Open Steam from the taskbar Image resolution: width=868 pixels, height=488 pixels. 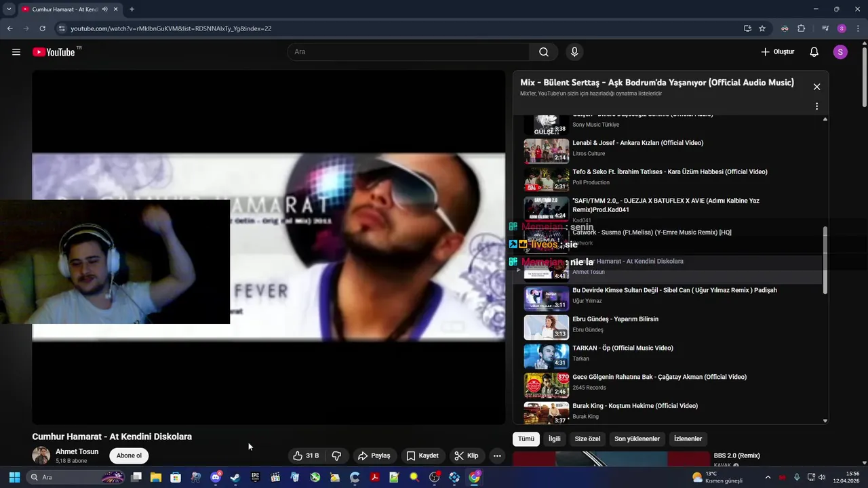[x=235, y=477]
